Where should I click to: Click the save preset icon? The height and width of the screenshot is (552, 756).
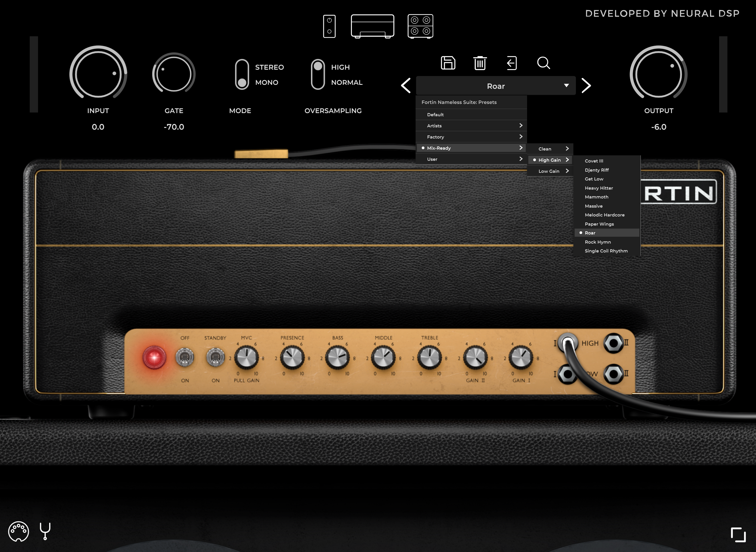click(447, 63)
